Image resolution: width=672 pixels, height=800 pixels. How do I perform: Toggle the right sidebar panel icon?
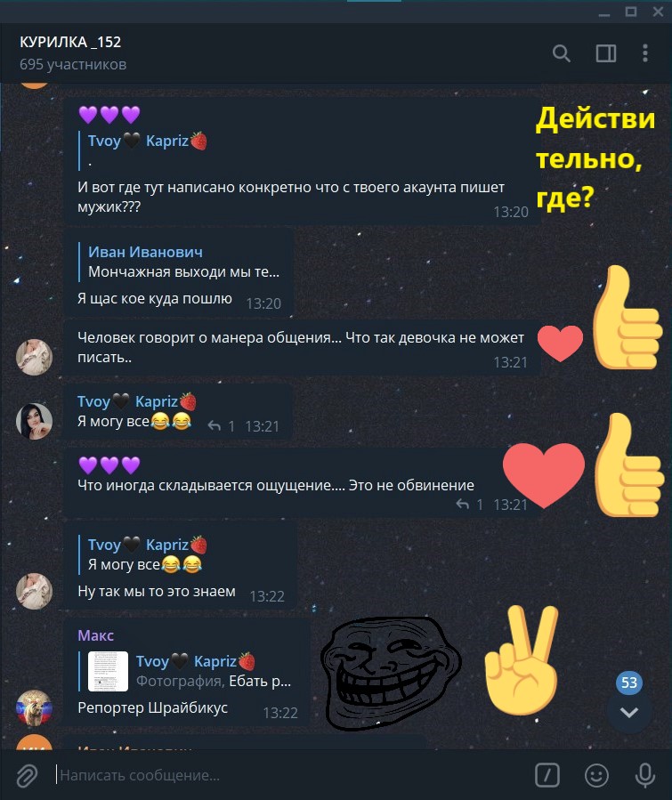coord(605,53)
